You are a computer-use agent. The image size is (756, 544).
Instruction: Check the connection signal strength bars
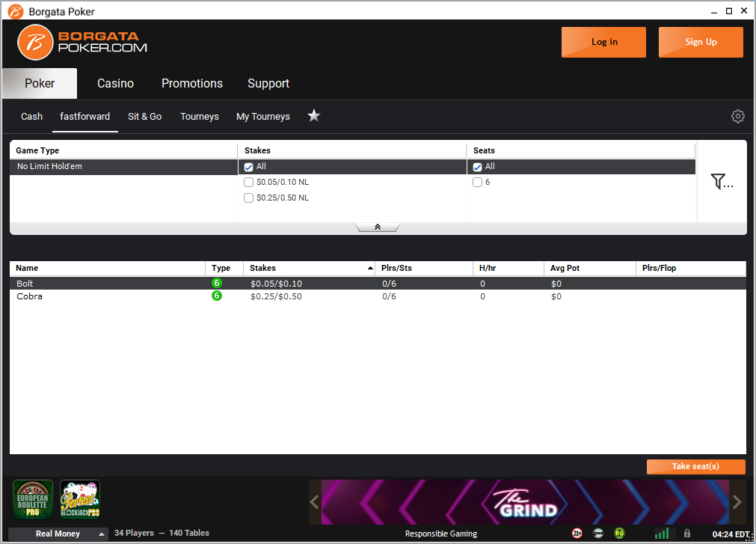(662, 533)
